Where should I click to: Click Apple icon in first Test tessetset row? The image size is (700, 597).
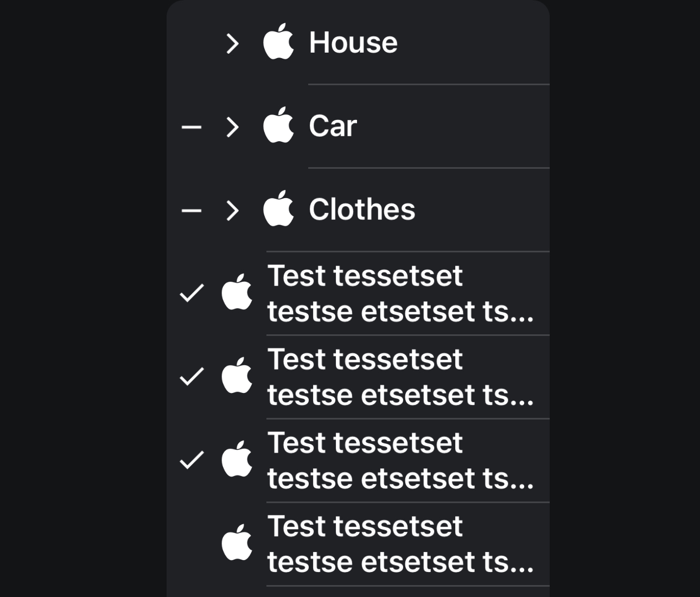pyautogui.click(x=237, y=293)
